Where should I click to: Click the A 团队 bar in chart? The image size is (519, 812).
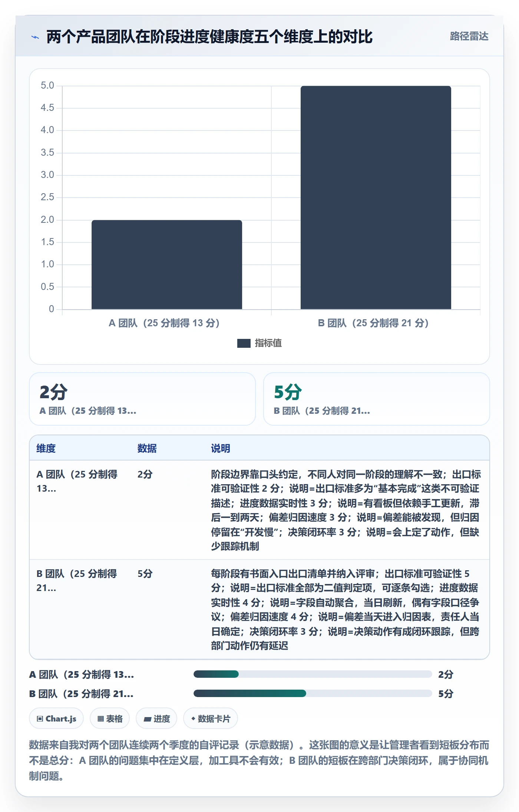click(x=167, y=264)
